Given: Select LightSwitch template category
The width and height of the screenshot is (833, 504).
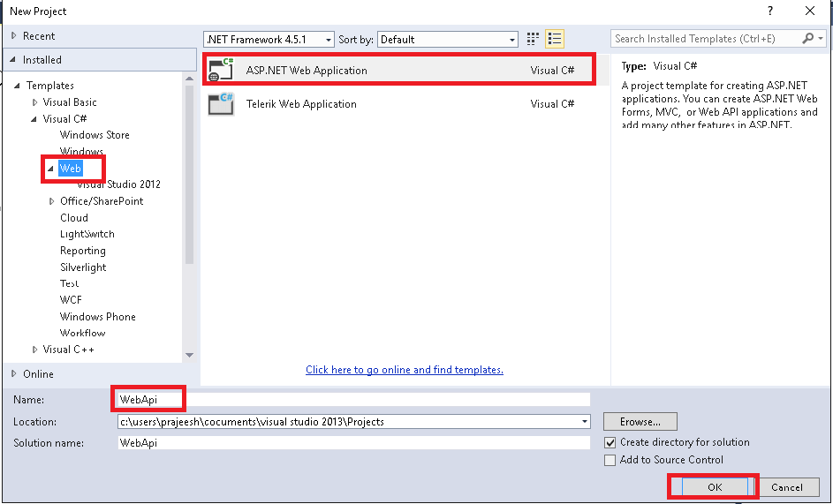Looking at the screenshot, I should pyautogui.click(x=87, y=234).
